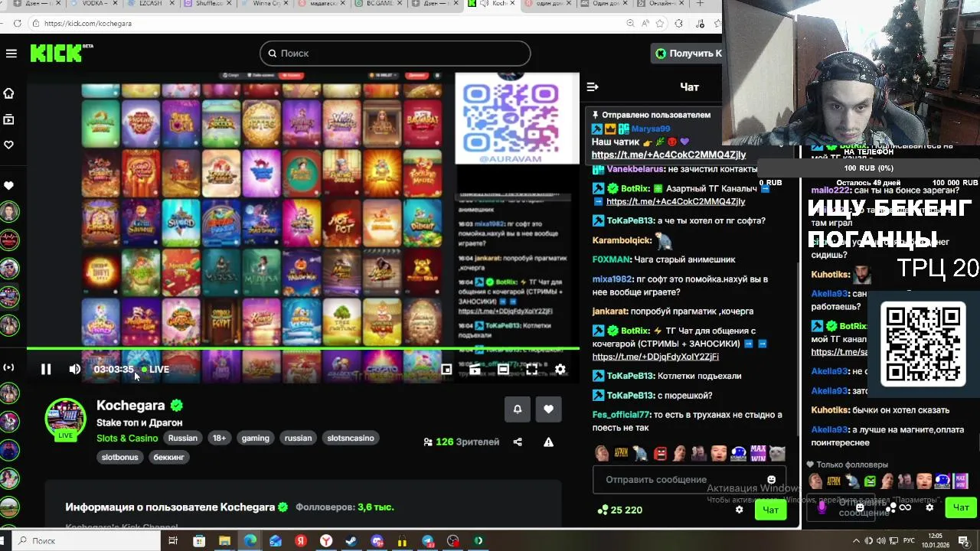Open the hamburger menu beside the Kick logo

click(x=11, y=54)
